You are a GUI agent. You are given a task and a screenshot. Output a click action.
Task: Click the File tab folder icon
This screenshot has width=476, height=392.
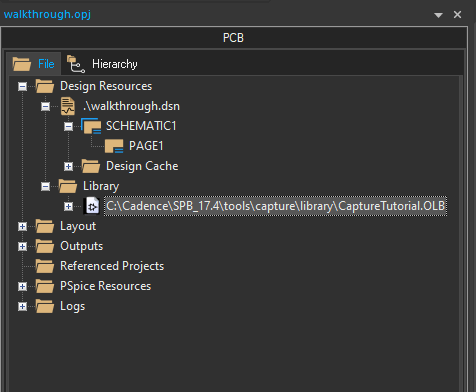22,64
